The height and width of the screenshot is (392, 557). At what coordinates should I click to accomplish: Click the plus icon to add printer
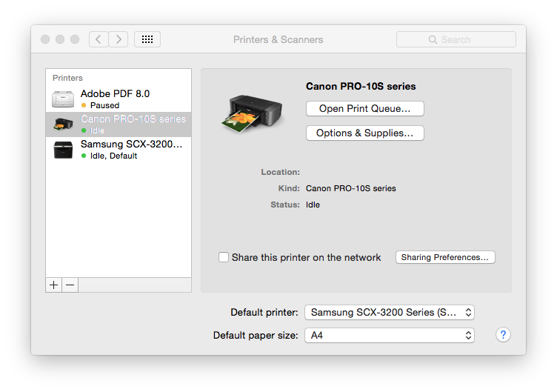point(54,285)
